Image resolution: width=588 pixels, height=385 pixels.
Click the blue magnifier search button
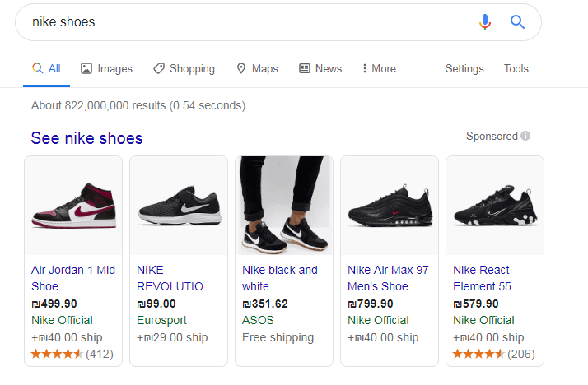point(518,22)
